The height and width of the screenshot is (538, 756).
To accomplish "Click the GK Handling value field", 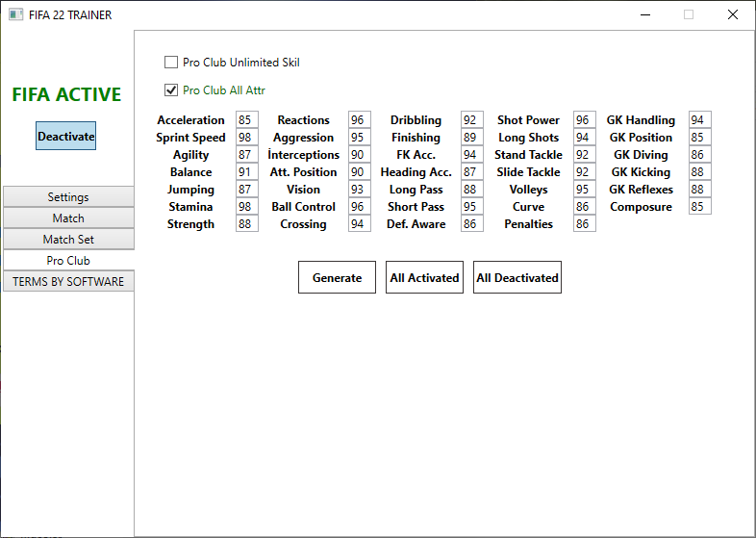I will point(700,119).
